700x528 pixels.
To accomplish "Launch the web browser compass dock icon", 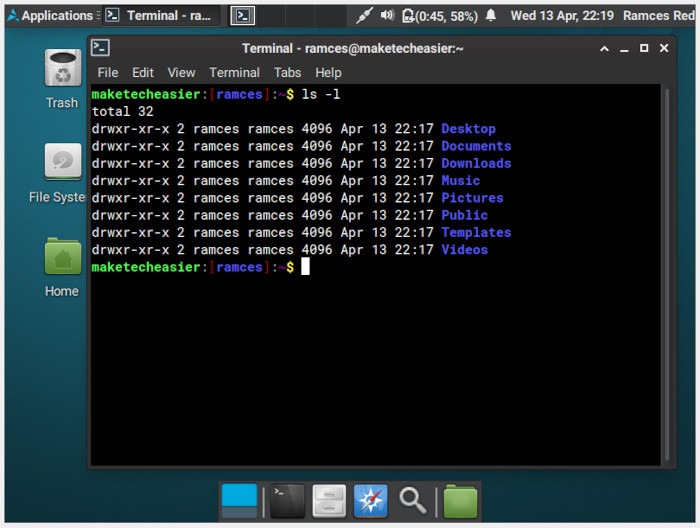I will tap(371, 501).
